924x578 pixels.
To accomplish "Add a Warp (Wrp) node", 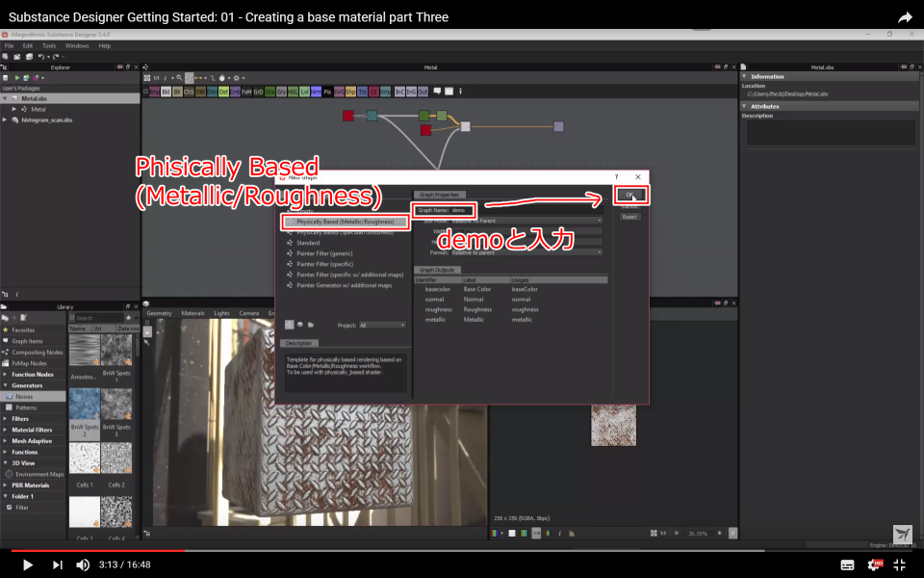I will click(x=385, y=92).
